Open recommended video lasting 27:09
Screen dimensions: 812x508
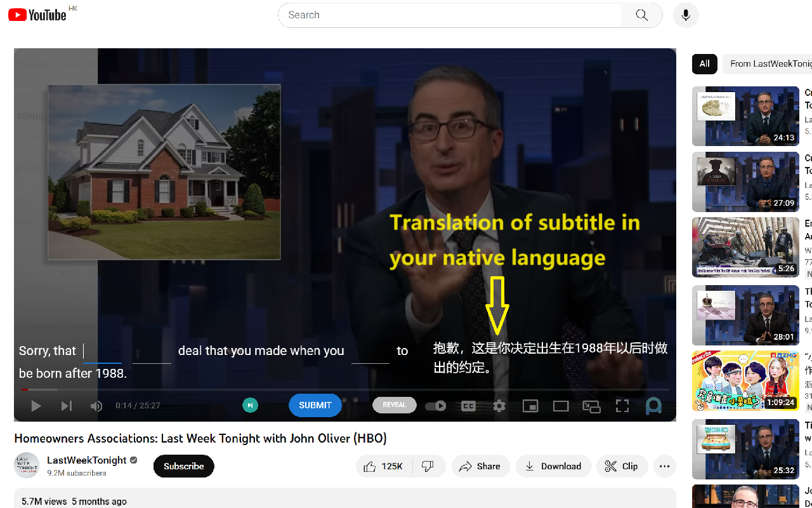point(745,182)
